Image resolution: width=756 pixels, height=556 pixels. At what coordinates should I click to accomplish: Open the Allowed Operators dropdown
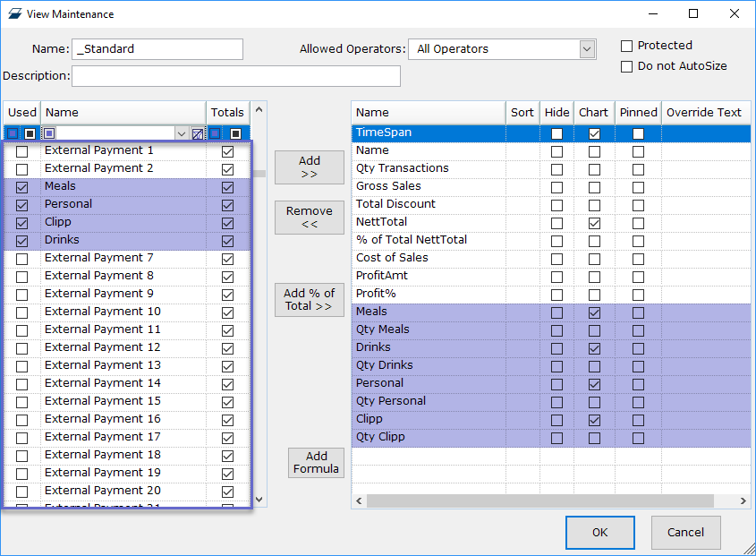(587, 49)
